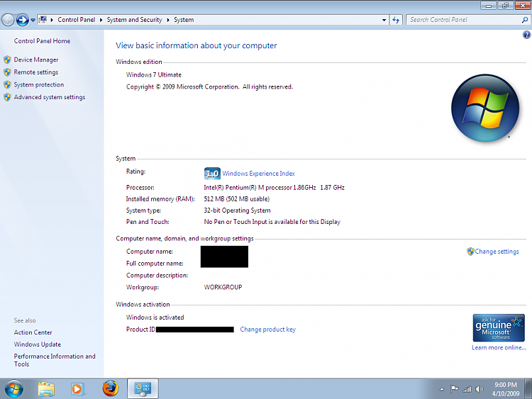Click the volume speaker tray icon

pyautogui.click(x=480, y=389)
